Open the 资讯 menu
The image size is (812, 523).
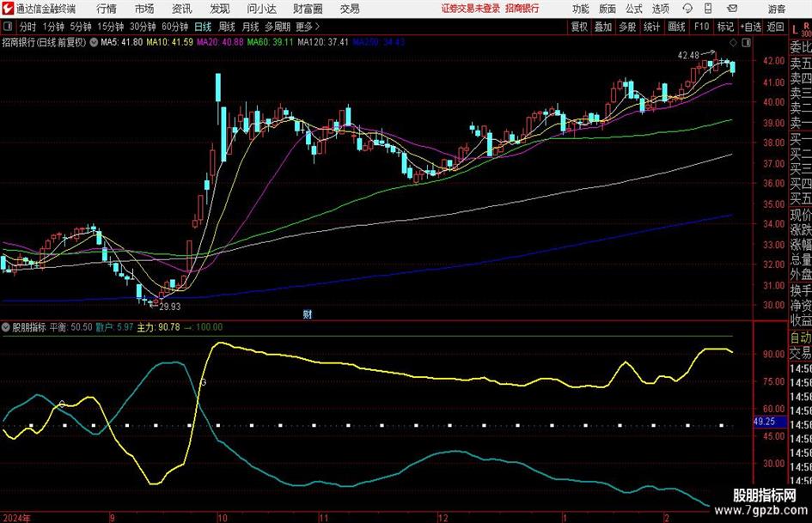tap(182, 9)
